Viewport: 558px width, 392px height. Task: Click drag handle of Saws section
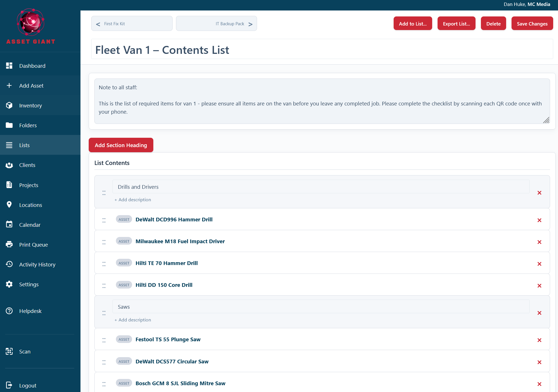click(104, 313)
